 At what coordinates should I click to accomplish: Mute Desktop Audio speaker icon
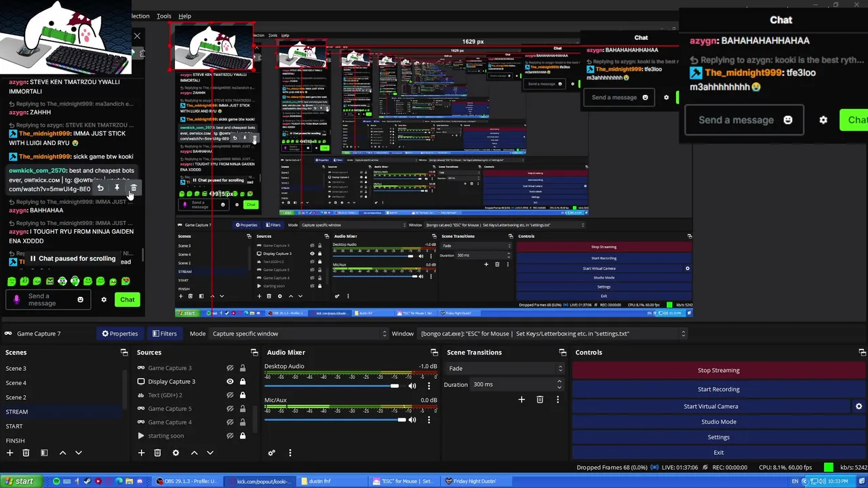412,386
